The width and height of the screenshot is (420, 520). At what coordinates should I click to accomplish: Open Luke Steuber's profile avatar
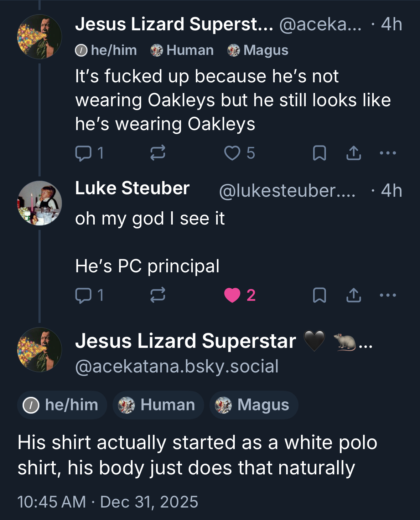click(40, 203)
